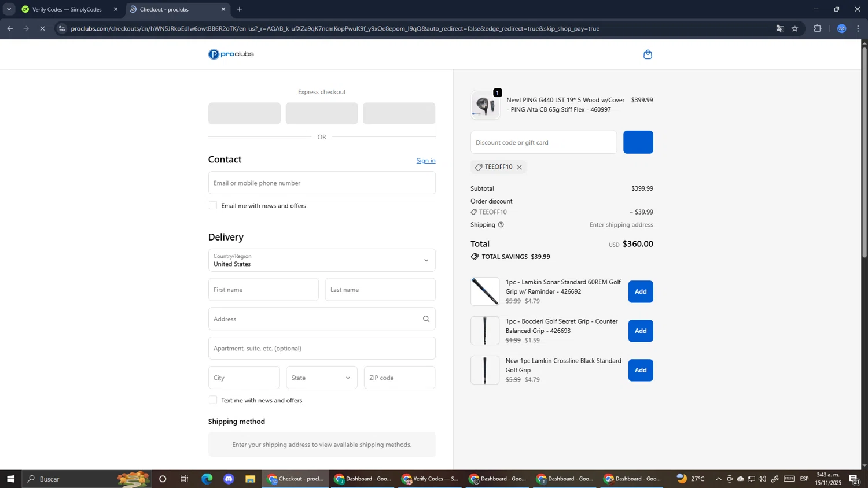Focus the Address field
The height and width of the screenshot is (488, 868).
[322, 319]
